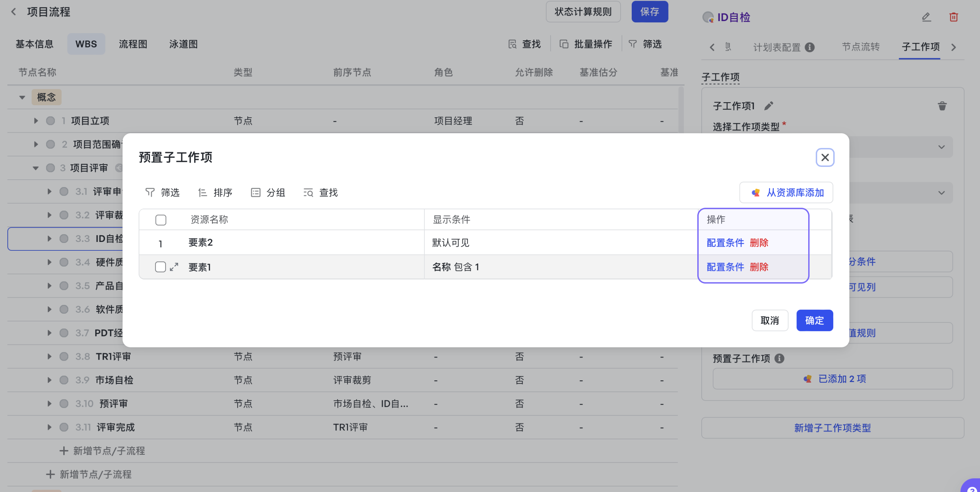
Task: Click the red trash icon for ID自检
Action: [x=953, y=17]
